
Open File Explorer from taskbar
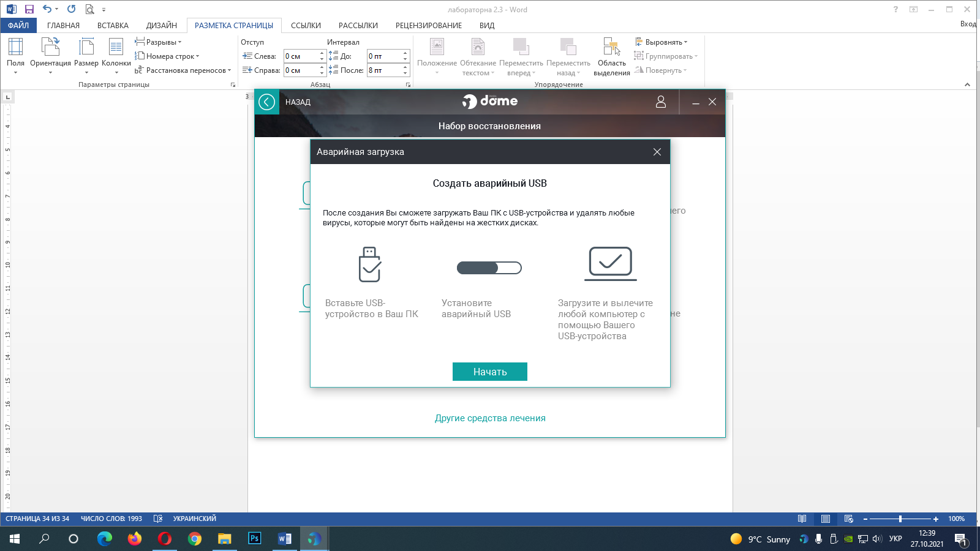[225, 539]
